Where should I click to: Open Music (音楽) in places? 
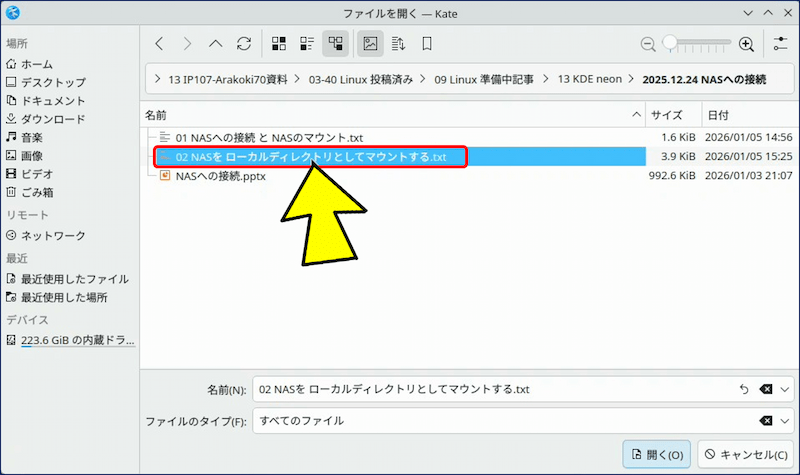(x=24, y=137)
